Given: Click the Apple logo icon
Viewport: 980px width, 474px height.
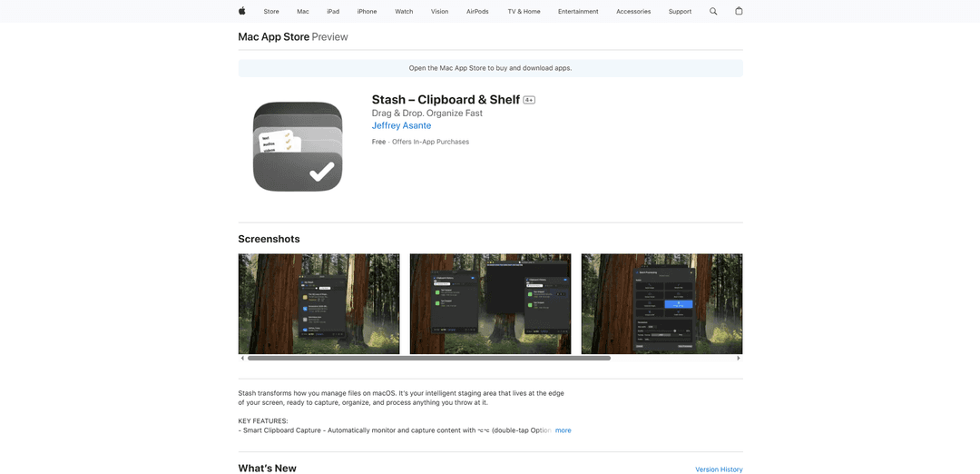Looking at the screenshot, I should tap(242, 11).
